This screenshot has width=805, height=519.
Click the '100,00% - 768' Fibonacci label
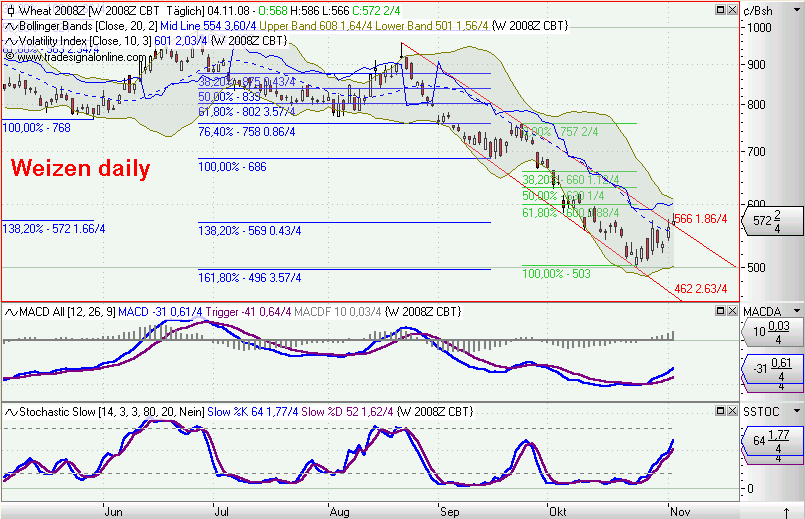(36, 128)
